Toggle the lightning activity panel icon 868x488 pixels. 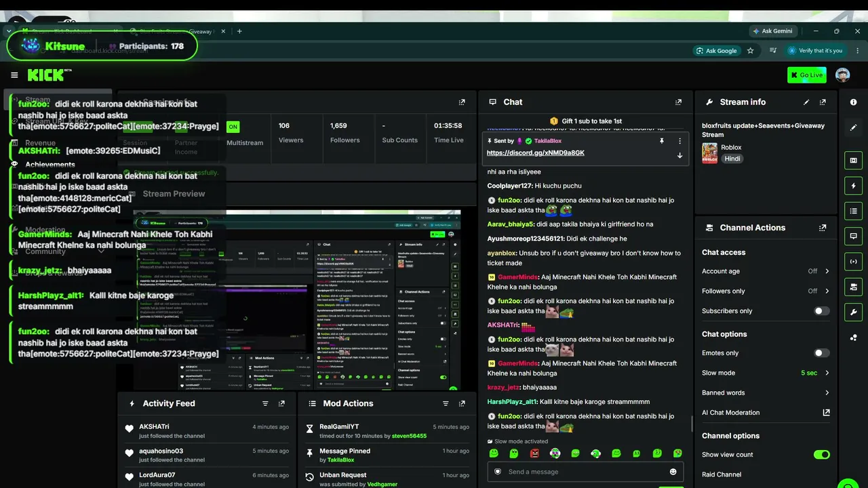[x=853, y=186]
